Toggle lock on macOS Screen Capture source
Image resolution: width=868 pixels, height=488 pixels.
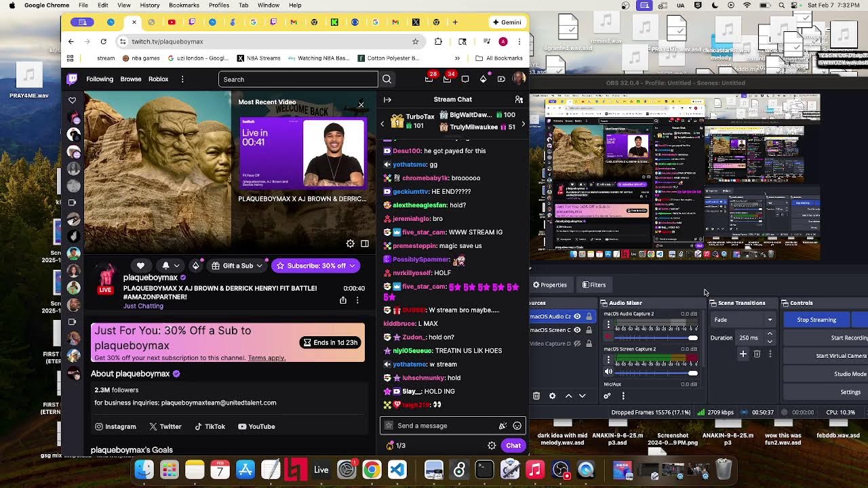589,330
